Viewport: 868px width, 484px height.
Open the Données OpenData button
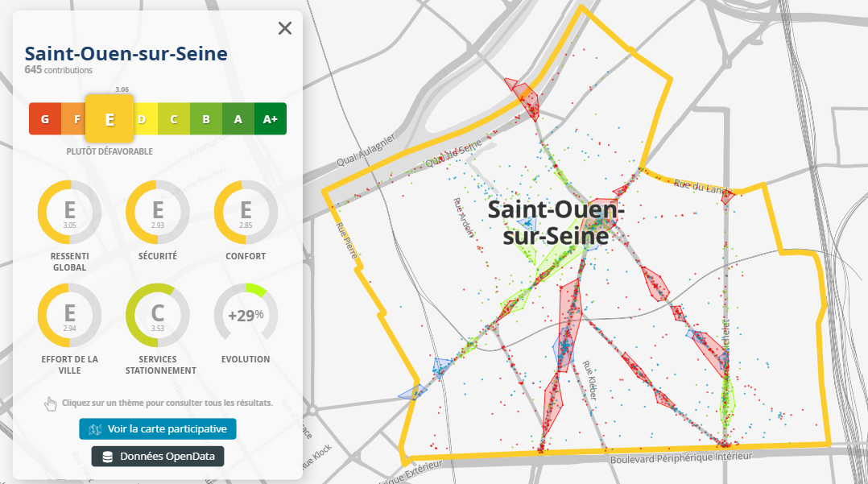point(158,456)
